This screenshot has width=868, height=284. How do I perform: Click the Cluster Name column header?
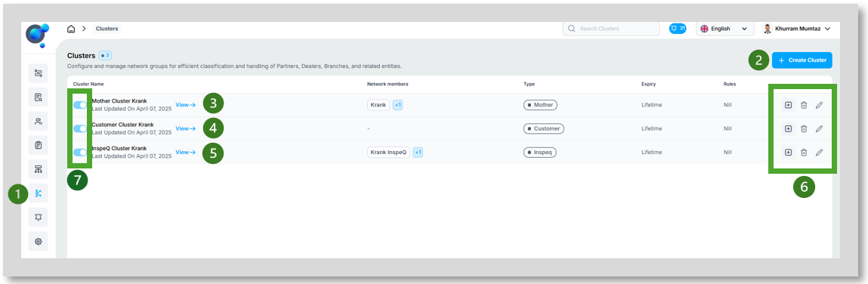[x=88, y=84]
